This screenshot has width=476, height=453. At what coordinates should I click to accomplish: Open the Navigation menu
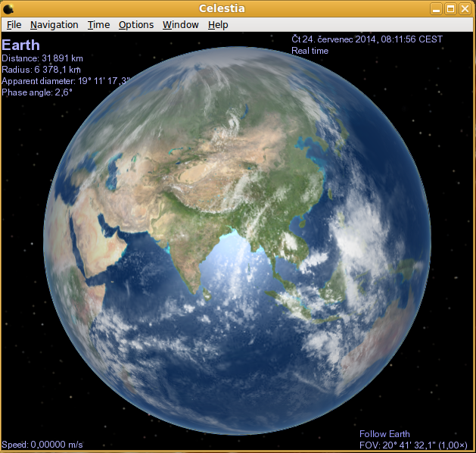pyautogui.click(x=54, y=24)
